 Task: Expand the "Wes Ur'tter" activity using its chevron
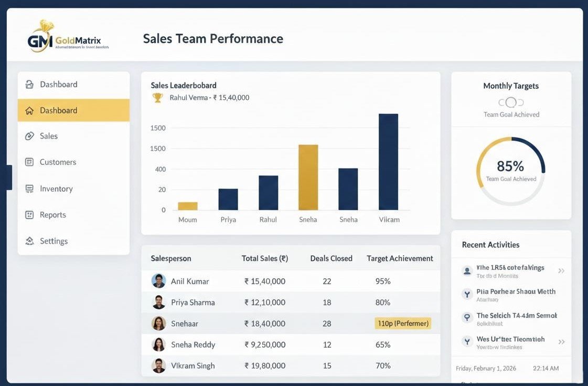point(561,342)
